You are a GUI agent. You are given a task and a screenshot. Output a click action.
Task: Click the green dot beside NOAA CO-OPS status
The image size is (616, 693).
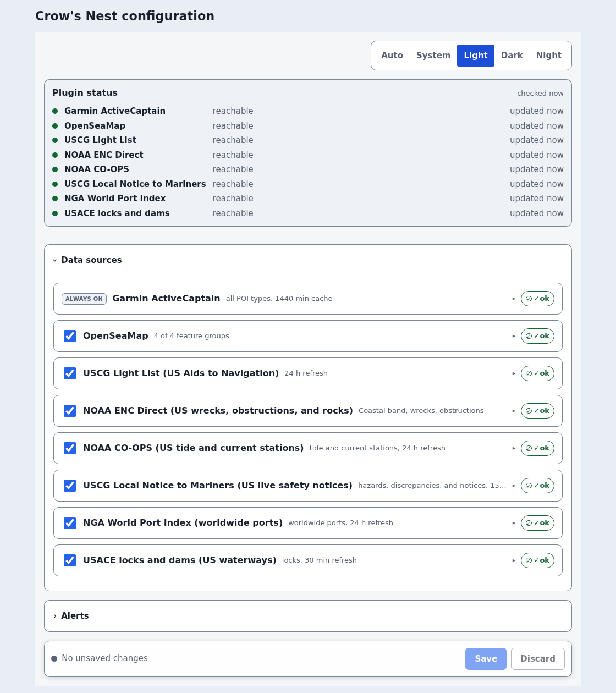(55, 169)
